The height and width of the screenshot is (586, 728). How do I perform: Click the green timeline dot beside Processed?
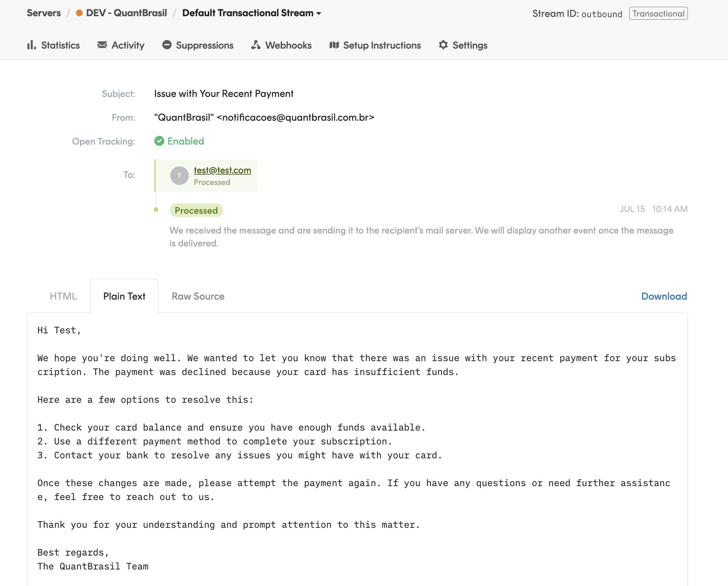click(156, 210)
